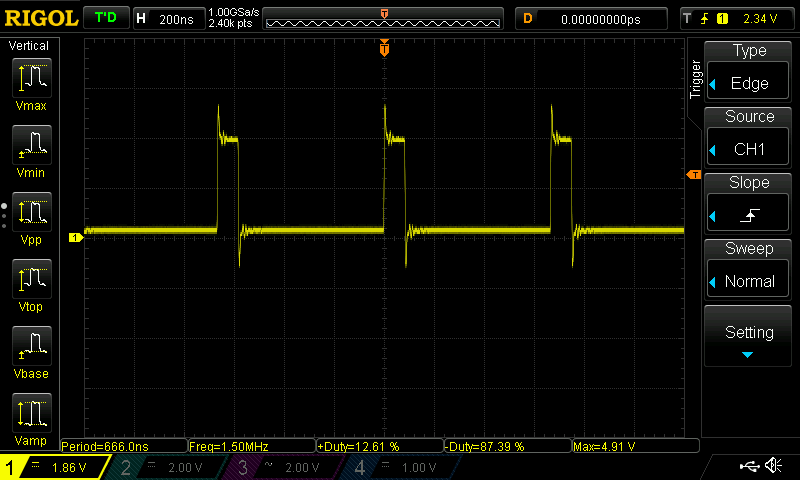This screenshot has height=480, width=800.
Task: Click the Freq=1.50MHz measurement readout
Action: 251,445
